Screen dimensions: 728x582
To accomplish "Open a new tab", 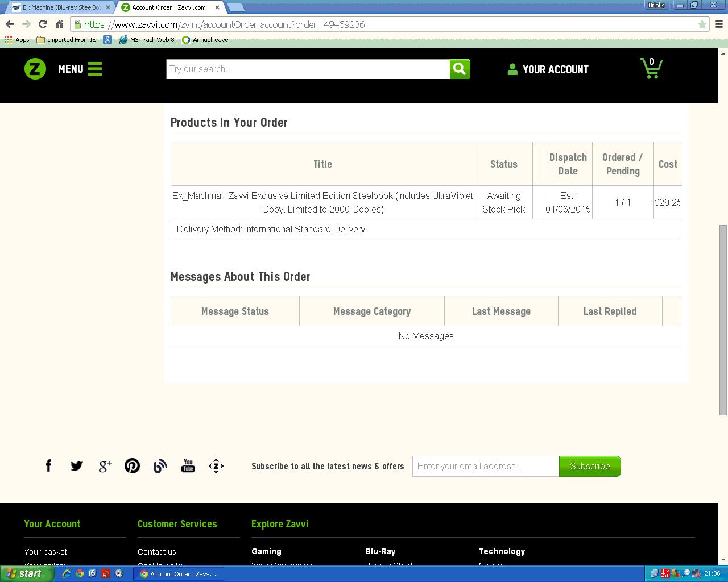I will pyautogui.click(x=235, y=7).
